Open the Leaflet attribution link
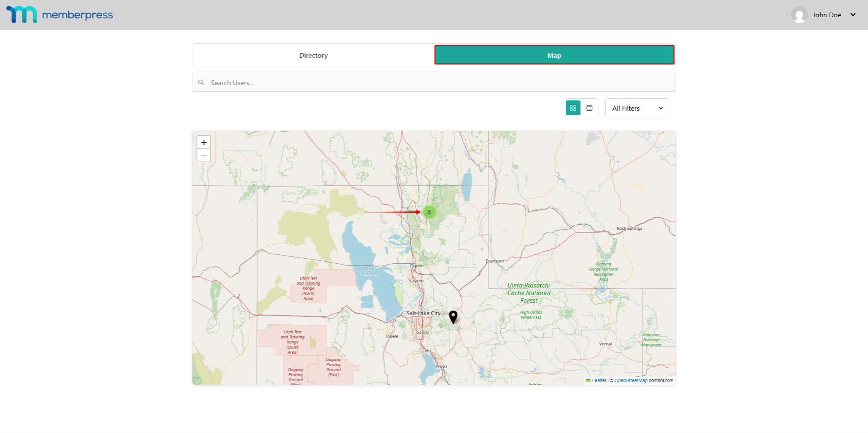868x433 pixels. [598, 380]
